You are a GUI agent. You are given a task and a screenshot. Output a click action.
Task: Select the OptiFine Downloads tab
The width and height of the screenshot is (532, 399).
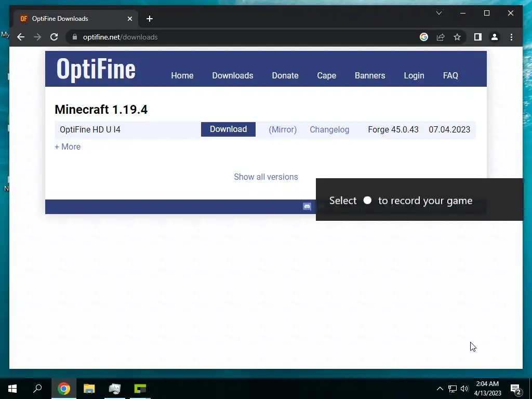point(76,19)
